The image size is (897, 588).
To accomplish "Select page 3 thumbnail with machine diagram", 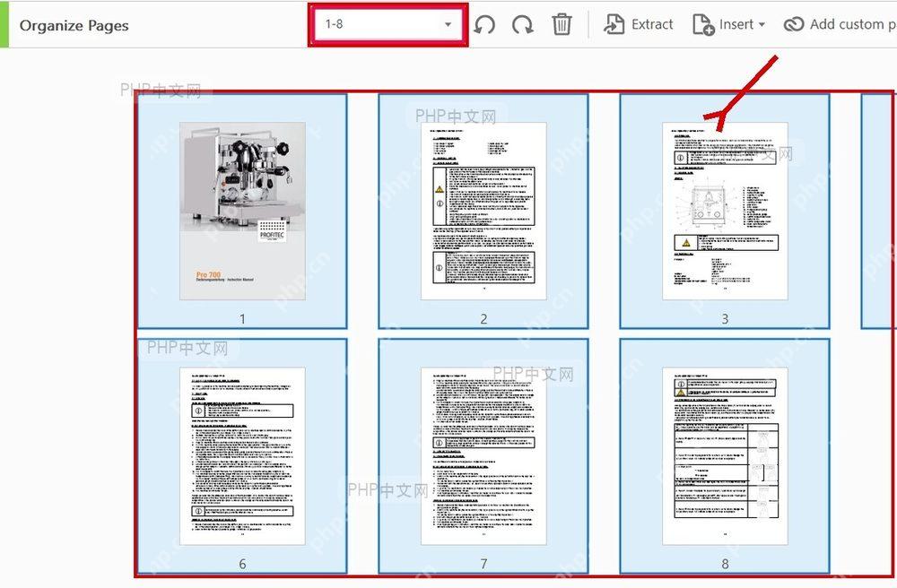I will click(725, 211).
